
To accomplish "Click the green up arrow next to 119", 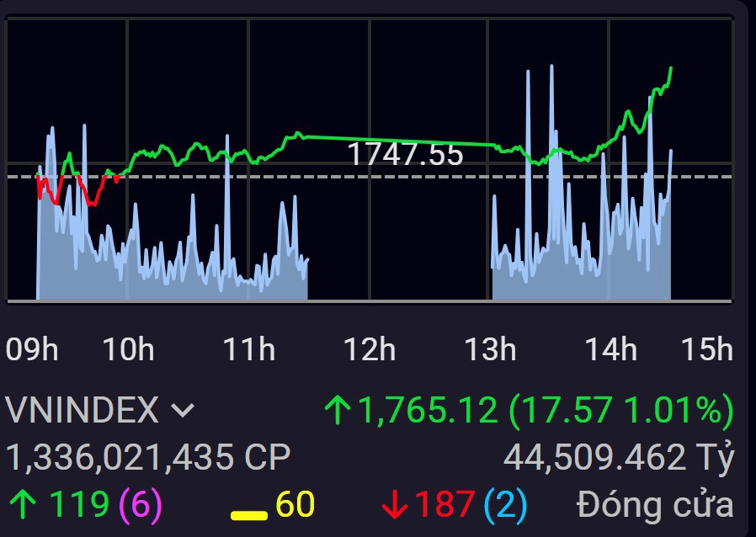I will (23, 504).
